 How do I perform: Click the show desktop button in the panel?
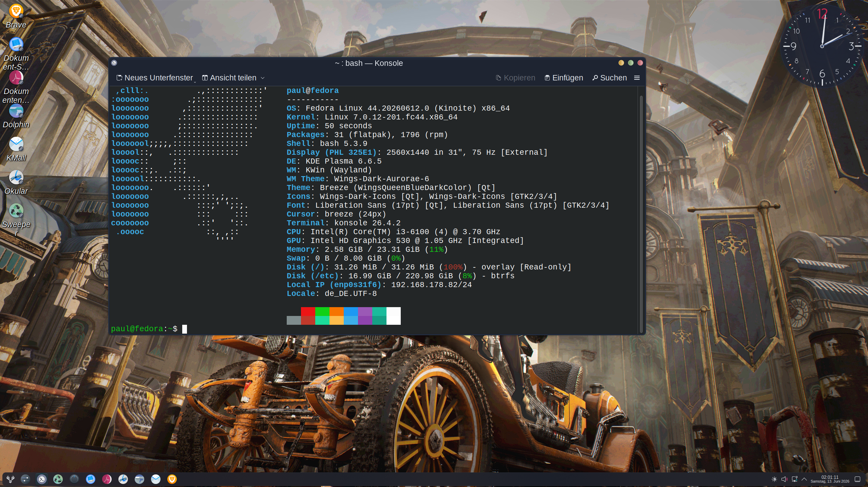tap(857, 479)
